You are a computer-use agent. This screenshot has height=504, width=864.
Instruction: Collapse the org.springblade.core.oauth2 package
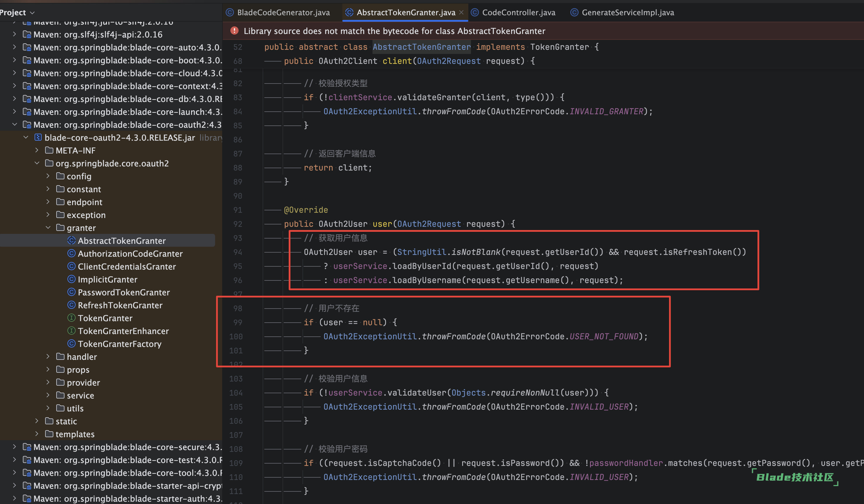coord(37,163)
